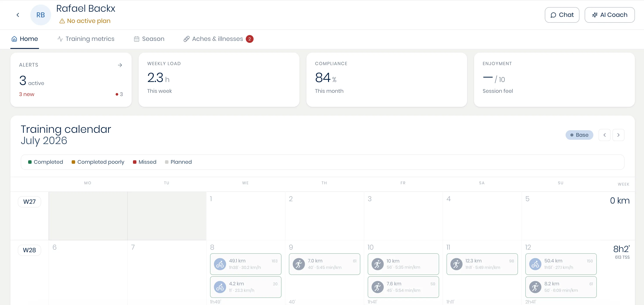Viewport: 644px width, 305px height.
Task: Click the Home tab house icon
Action: 14,39
